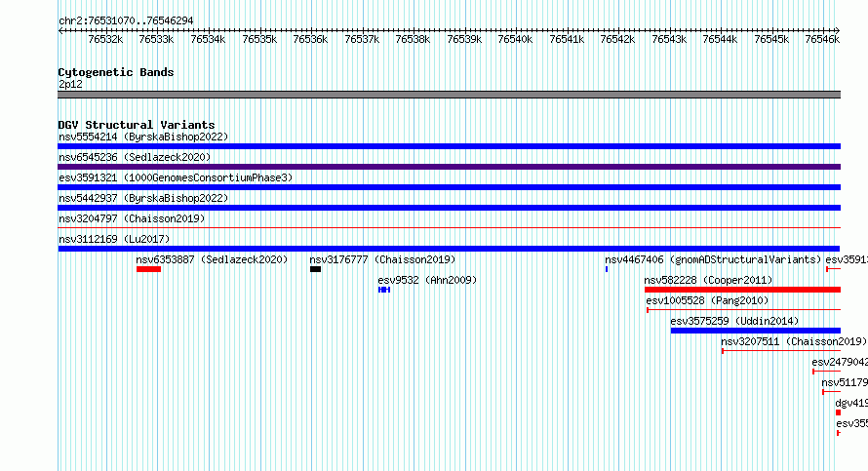868x471 pixels.
Task: Click the black nsv3176777 variant block
Action: coord(315,269)
